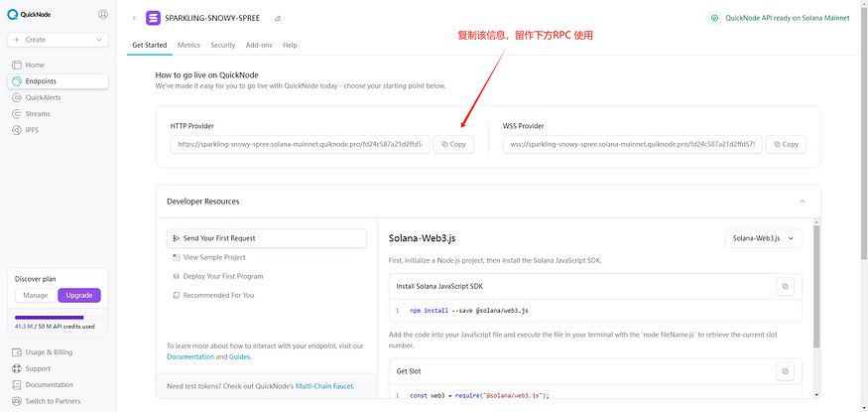The width and height of the screenshot is (868, 412).
Task: Open the Guides link
Action: [x=239, y=357]
